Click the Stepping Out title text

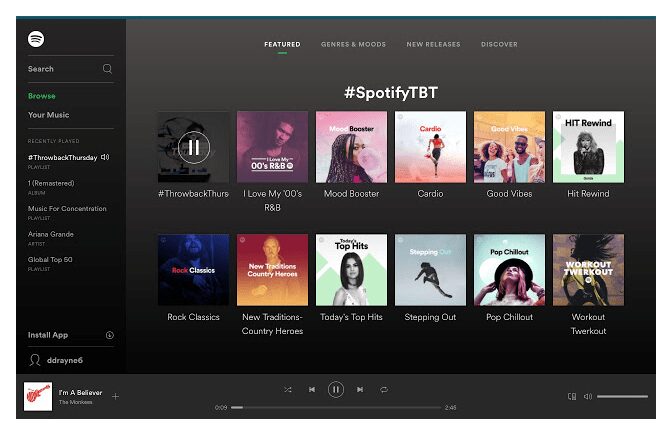pyautogui.click(x=430, y=317)
